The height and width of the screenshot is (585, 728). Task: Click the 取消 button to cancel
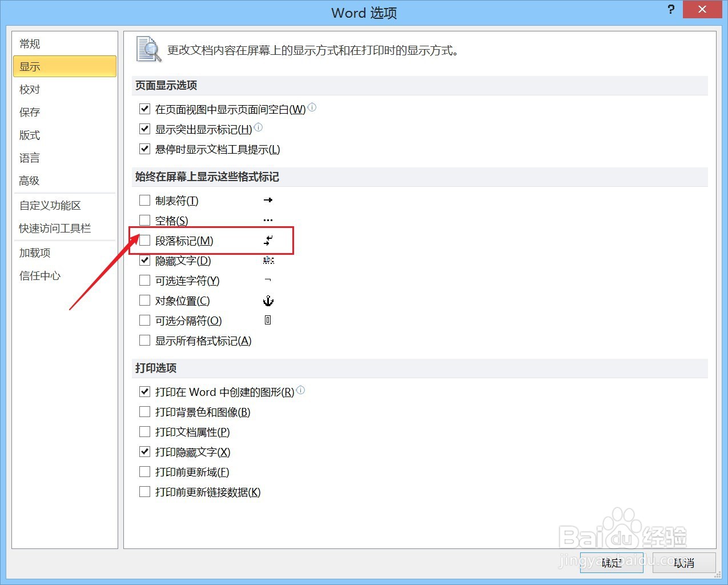click(x=684, y=563)
